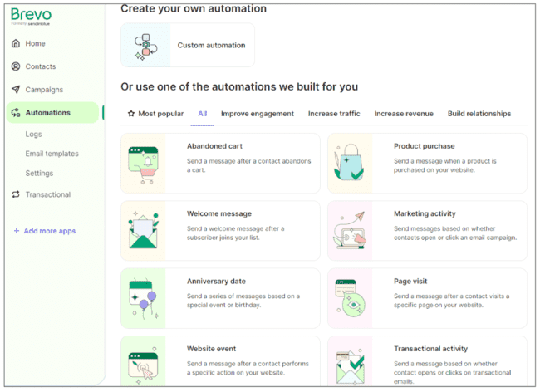Select the Most popular tab

pyautogui.click(x=155, y=114)
